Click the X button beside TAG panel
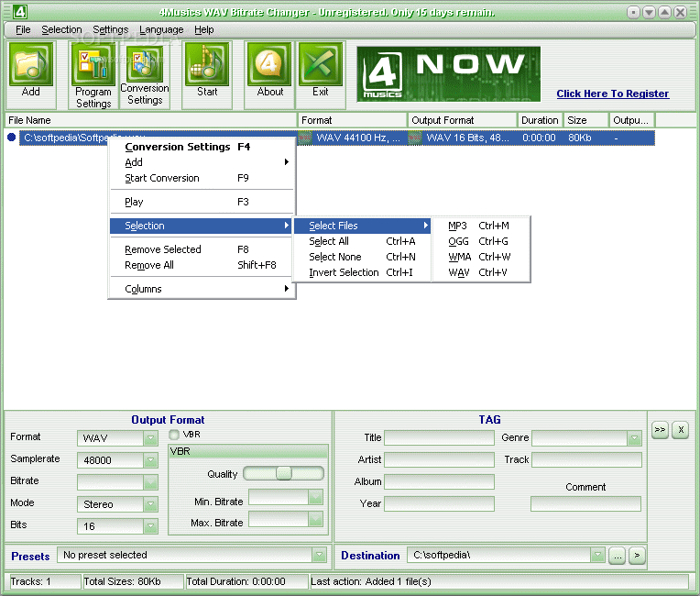The width and height of the screenshot is (700, 596). (x=681, y=430)
